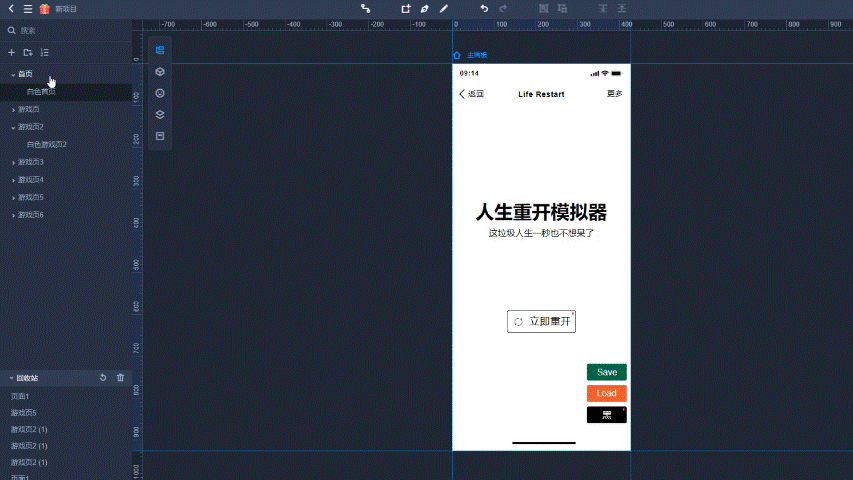Open the smiley icons library panel

click(160, 93)
